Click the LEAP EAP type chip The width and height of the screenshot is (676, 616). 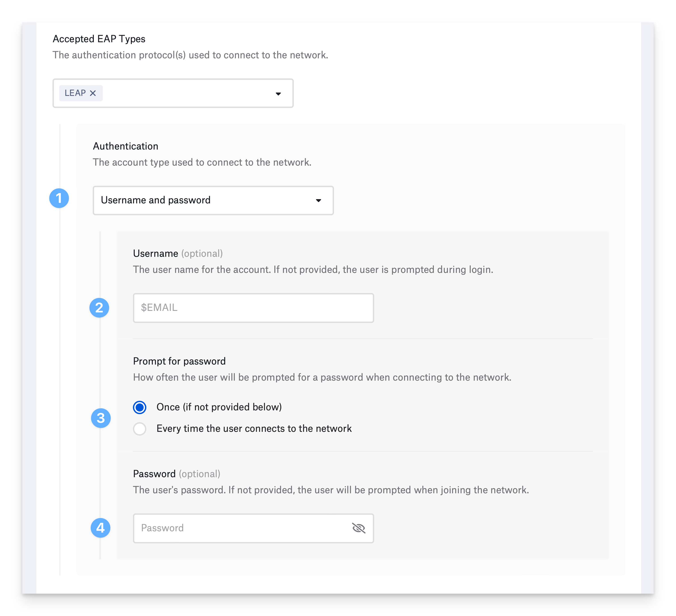click(x=75, y=93)
